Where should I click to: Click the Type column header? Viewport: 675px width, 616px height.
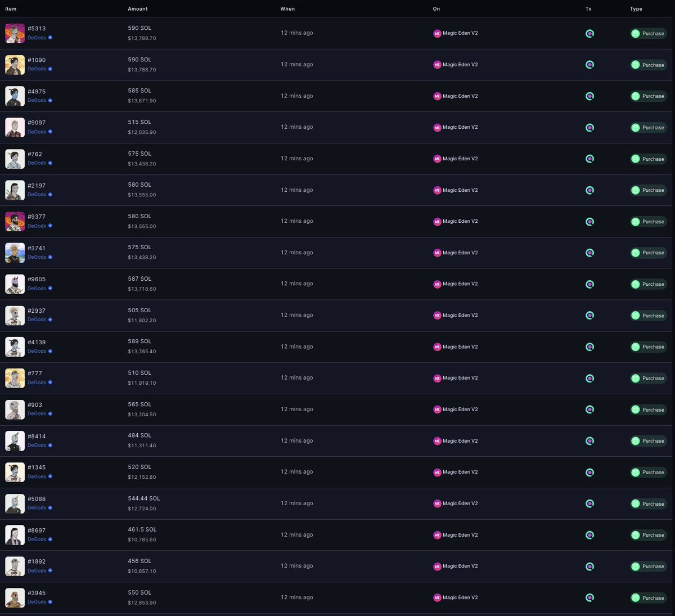pos(636,9)
